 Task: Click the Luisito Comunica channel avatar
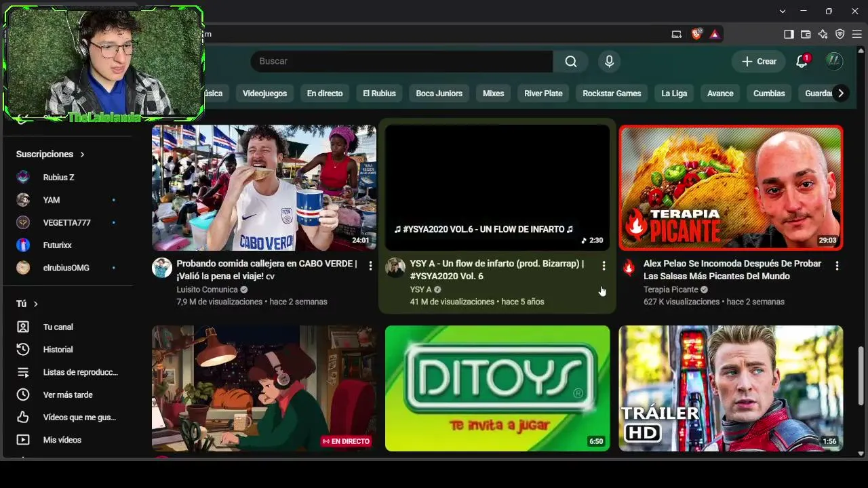[x=162, y=268]
